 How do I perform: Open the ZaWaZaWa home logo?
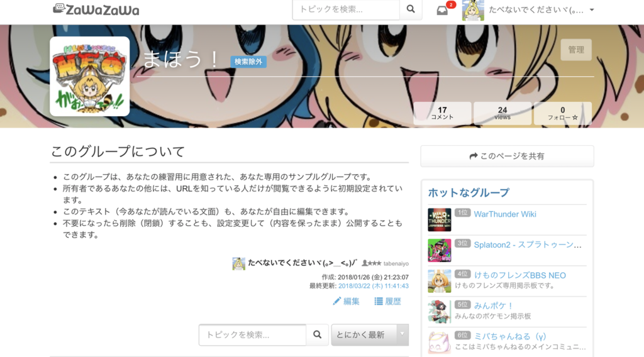click(96, 9)
